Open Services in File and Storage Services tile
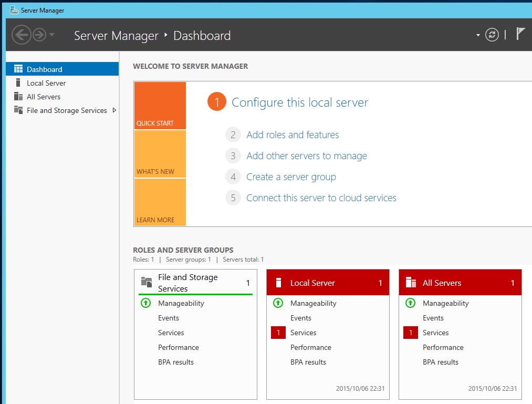Image resolution: width=532 pixels, height=404 pixels. (x=171, y=333)
